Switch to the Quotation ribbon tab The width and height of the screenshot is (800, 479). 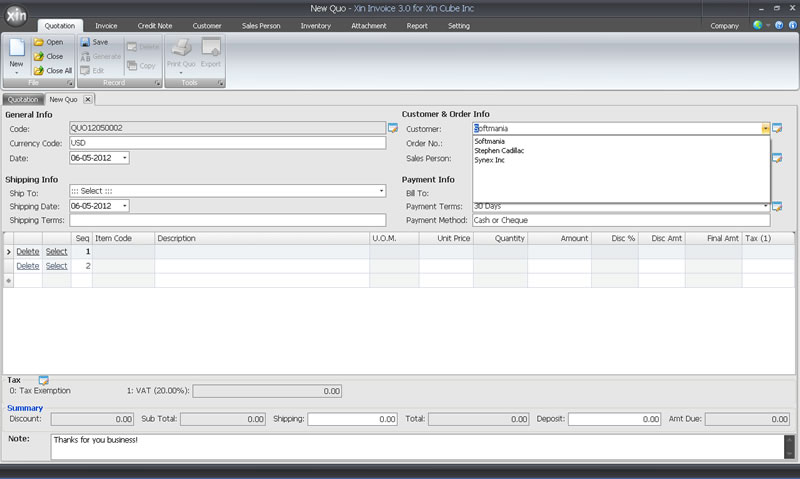[59, 26]
